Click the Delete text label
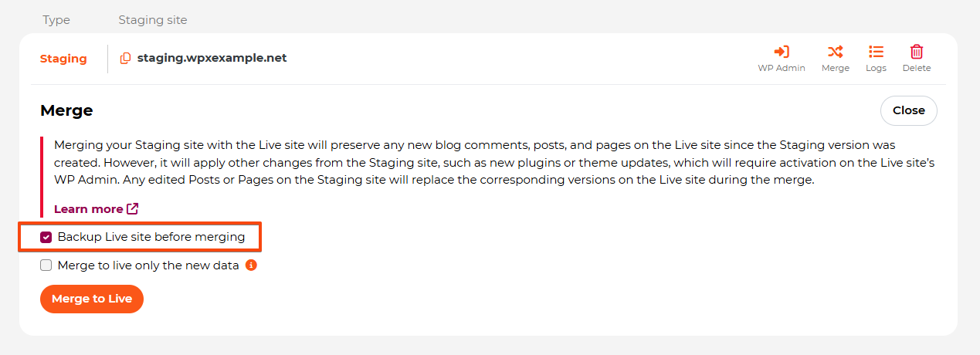Screen dimensions: 980x355 (x=917, y=68)
